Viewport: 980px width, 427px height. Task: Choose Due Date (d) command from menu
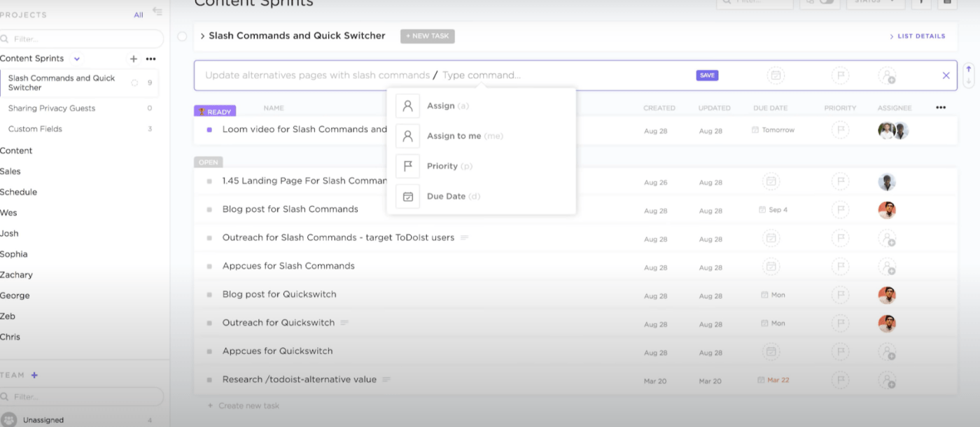[x=482, y=196]
